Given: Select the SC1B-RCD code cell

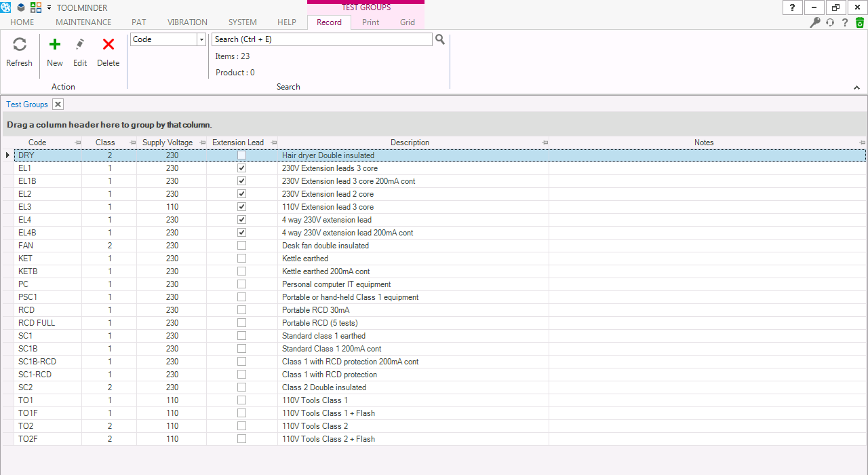Looking at the screenshot, I should (x=47, y=362).
